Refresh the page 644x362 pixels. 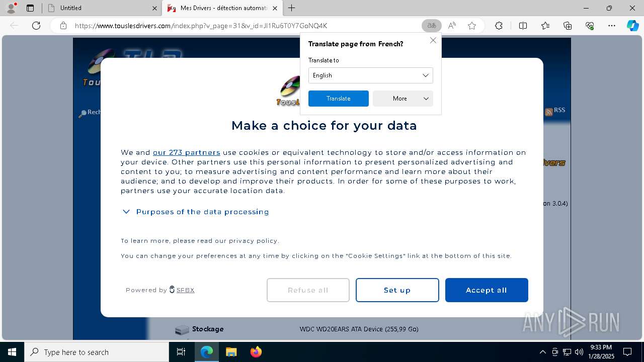(x=36, y=26)
